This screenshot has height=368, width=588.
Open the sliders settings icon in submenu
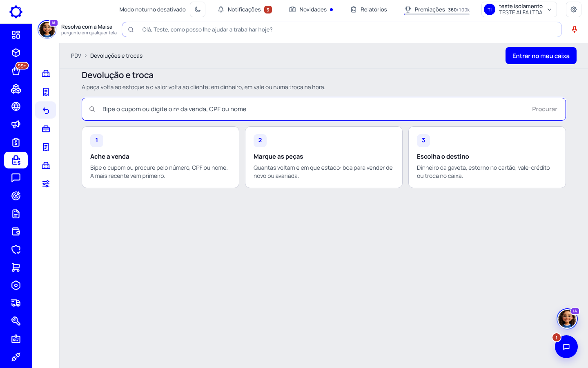pyautogui.click(x=46, y=184)
